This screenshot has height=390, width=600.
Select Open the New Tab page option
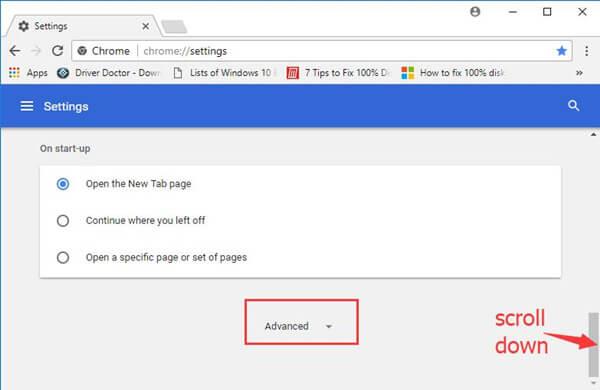point(63,184)
